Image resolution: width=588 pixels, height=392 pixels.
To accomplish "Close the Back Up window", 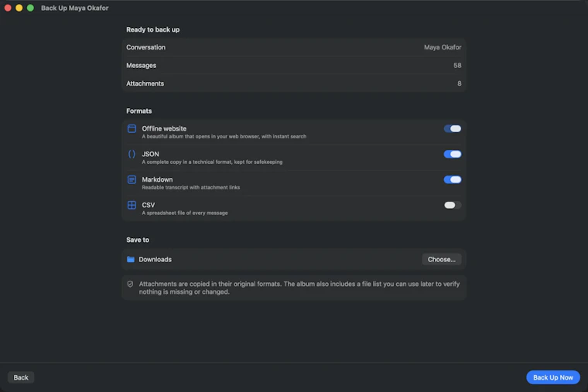I will point(8,8).
